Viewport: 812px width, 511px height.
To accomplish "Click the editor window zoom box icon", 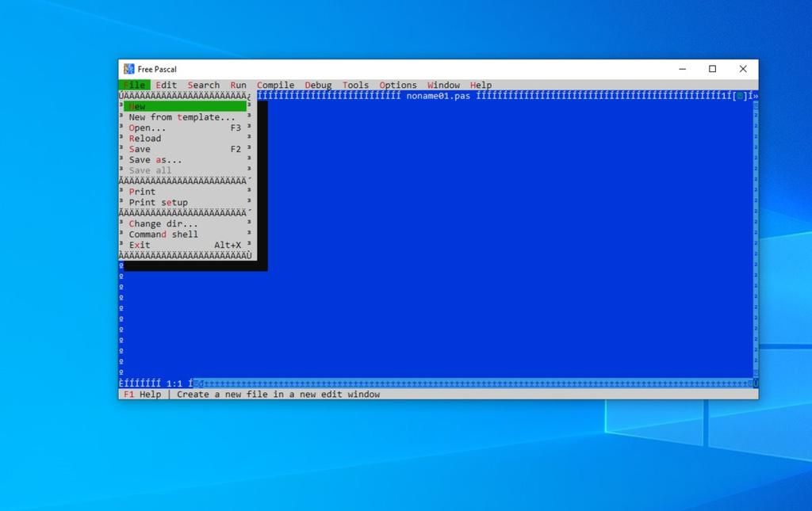I will click(740, 96).
